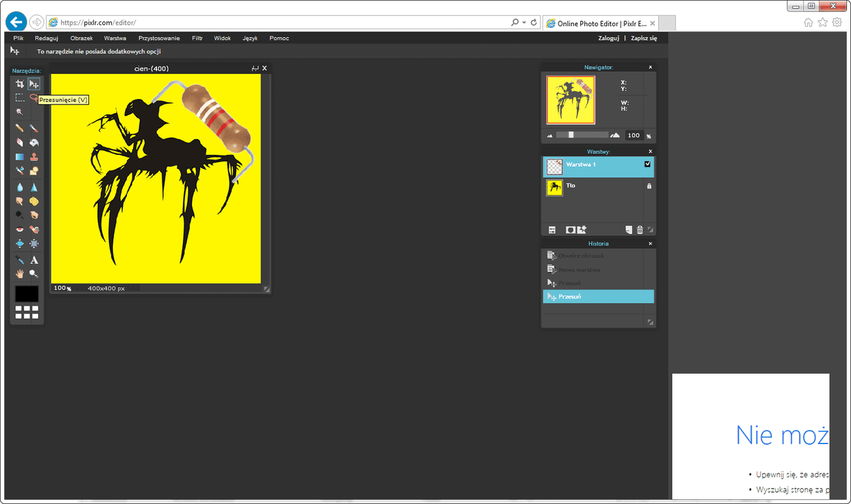Select the highlighted 'Przesuń' history step

[598, 297]
